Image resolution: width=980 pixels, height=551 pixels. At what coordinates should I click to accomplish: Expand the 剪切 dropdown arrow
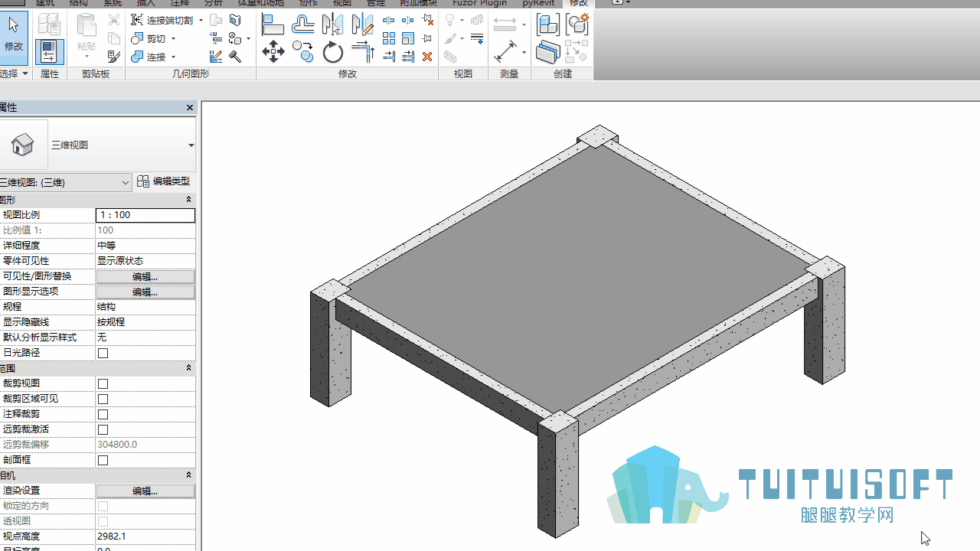point(174,39)
